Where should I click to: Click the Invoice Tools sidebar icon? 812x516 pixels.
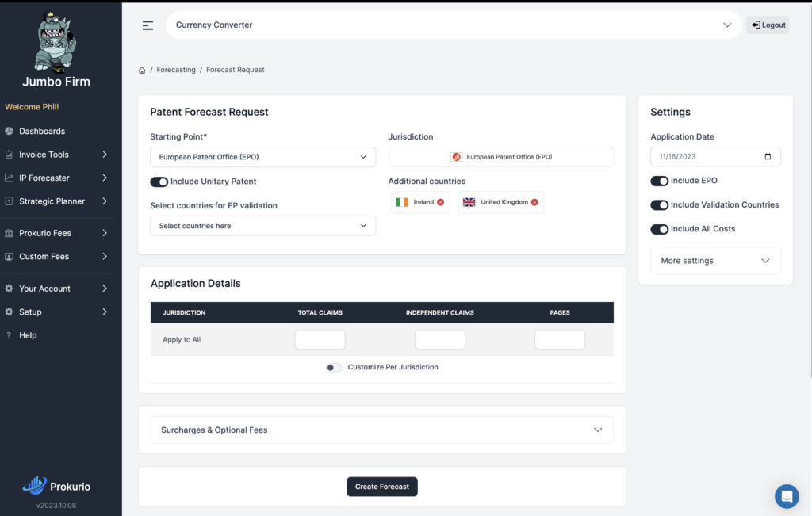tap(9, 155)
